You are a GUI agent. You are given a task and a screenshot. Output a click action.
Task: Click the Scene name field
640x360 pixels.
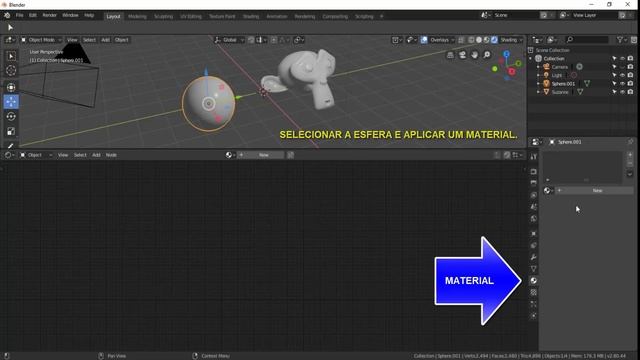click(515, 15)
